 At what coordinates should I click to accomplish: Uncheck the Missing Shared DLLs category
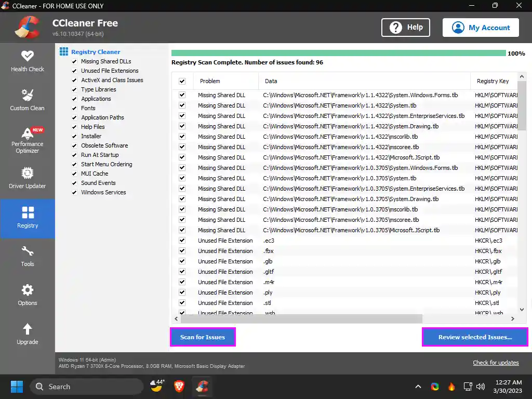pyautogui.click(x=74, y=61)
